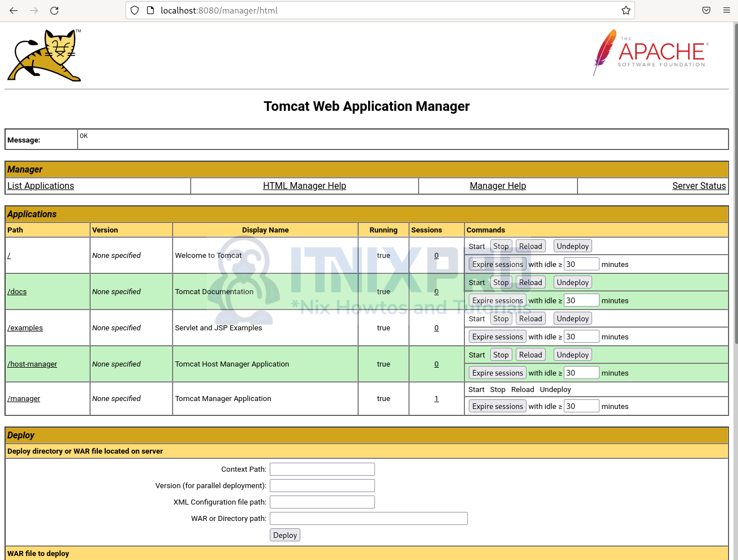
Task: Click the Context Path input field
Action: pos(322,469)
